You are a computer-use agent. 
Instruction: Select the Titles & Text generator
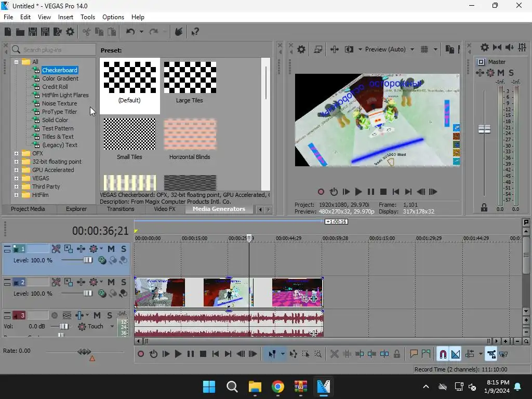pyautogui.click(x=57, y=137)
